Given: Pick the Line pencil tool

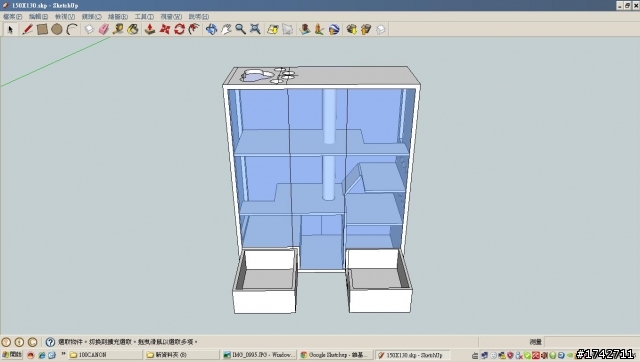Looking at the screenshot, I should 27,29.
